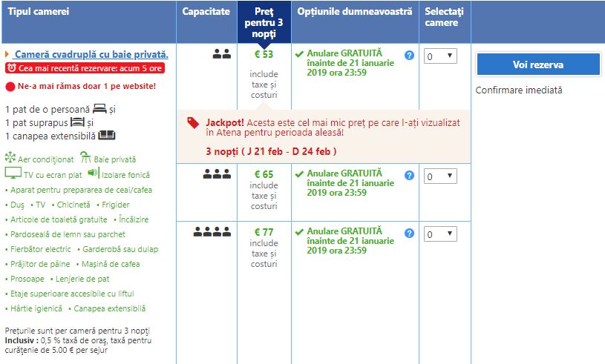Click the private bathroom shower icon
This screenshot has height=364, width=605.
tap(86, 158)
